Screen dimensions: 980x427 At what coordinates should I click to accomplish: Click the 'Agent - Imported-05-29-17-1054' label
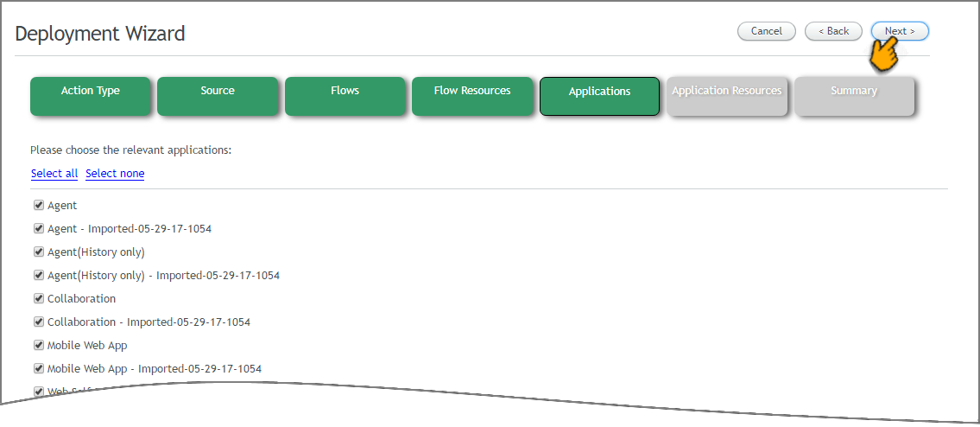coord(130,228)
